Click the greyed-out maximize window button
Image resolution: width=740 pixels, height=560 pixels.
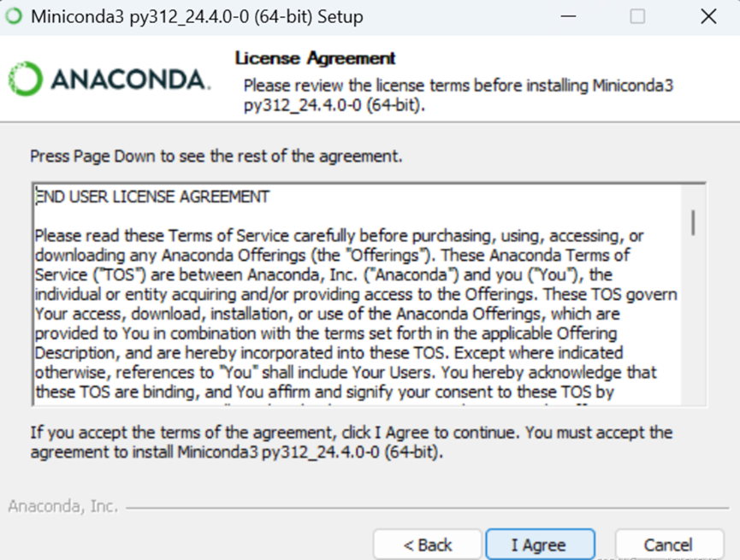637,16
